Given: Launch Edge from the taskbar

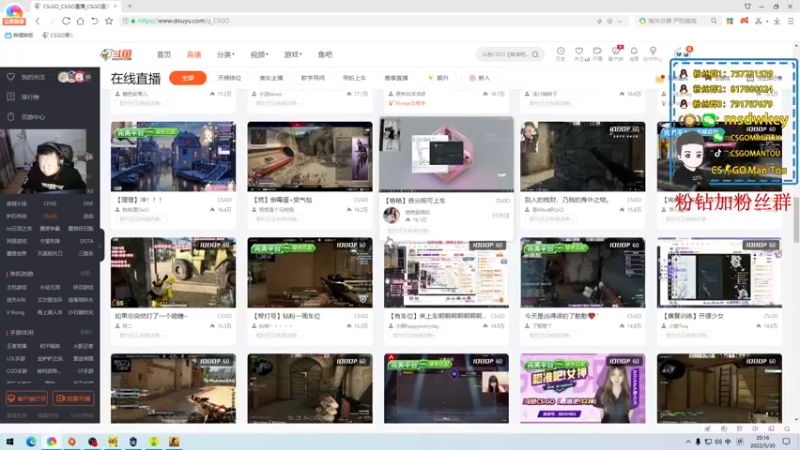Looking at the screenshot, I should [31, 441].
